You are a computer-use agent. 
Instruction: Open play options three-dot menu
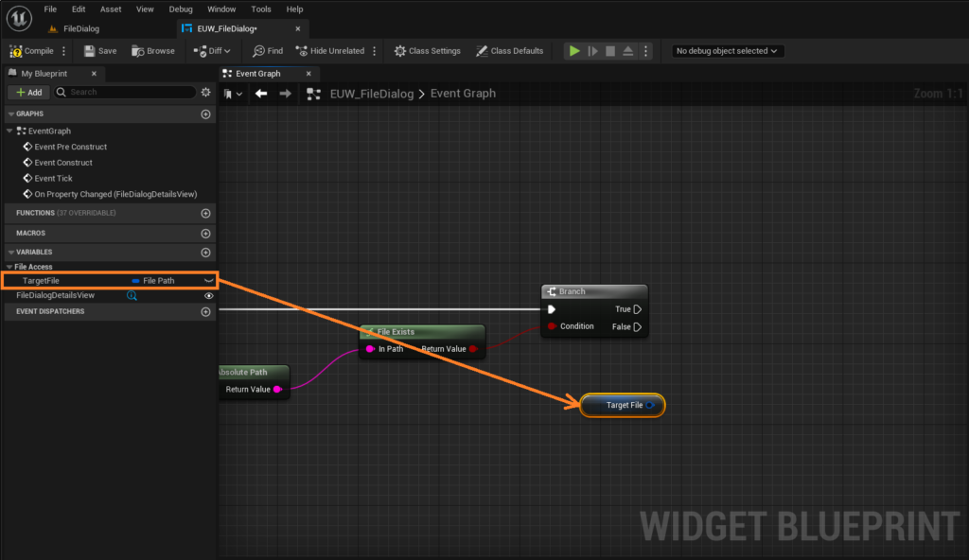[645, 51]
